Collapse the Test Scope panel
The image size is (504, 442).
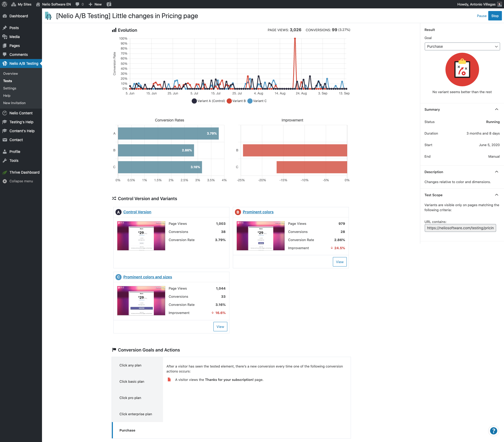(496, 195)
